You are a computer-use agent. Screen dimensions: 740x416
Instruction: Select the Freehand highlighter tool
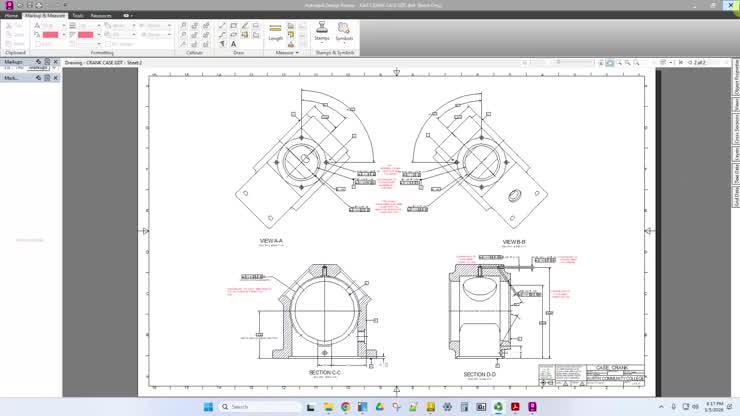[245, 35]
